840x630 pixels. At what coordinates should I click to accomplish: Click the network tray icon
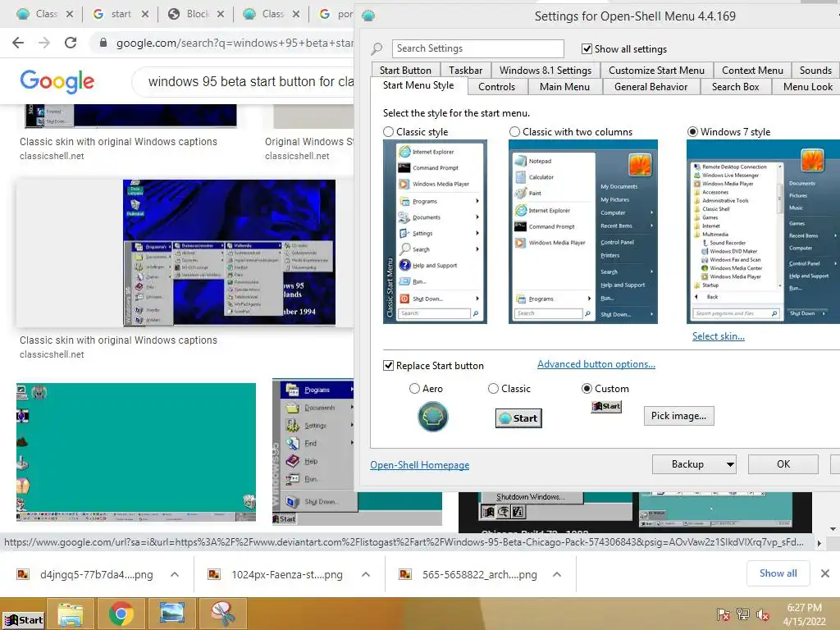743,614
